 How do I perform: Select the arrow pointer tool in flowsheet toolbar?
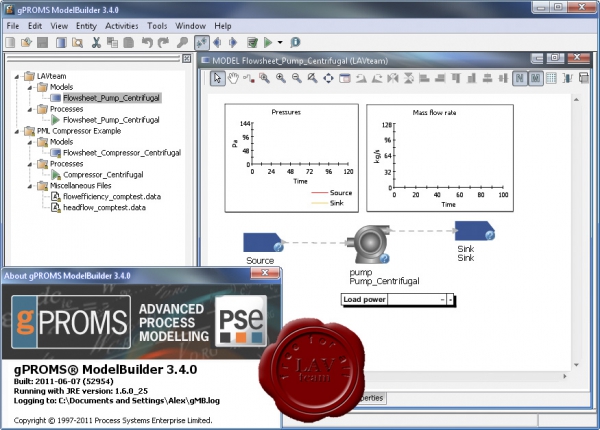pos(217,78)
